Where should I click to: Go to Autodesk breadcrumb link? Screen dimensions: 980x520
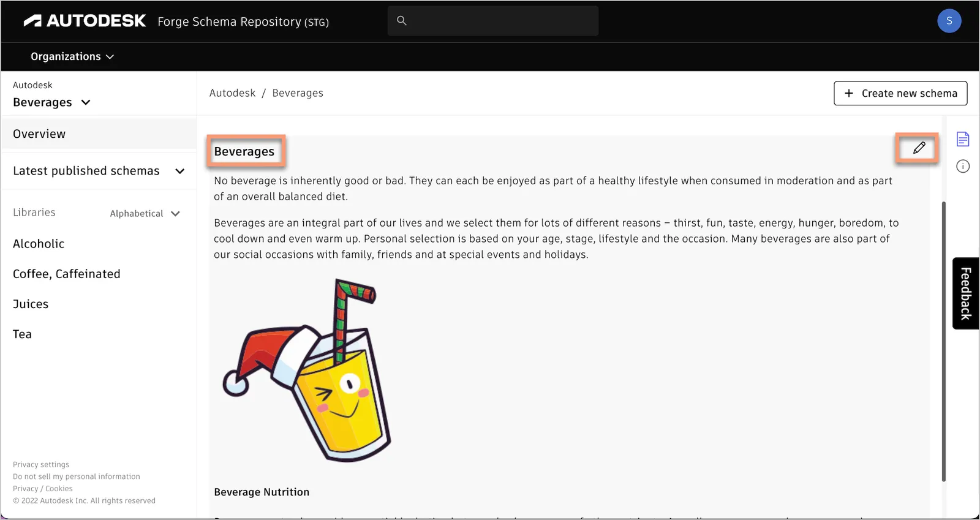click(x=232, y=93)
